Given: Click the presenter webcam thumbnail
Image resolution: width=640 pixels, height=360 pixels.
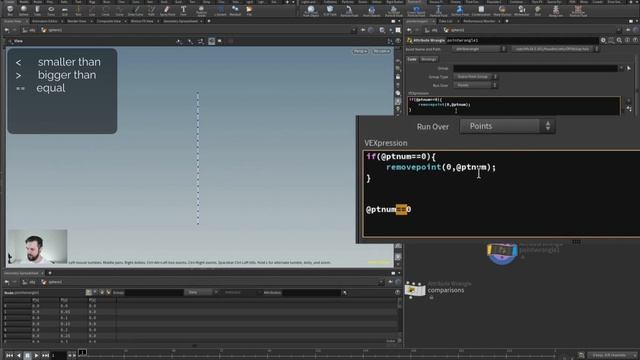Looking at the screenshot, I should [38, 246].
